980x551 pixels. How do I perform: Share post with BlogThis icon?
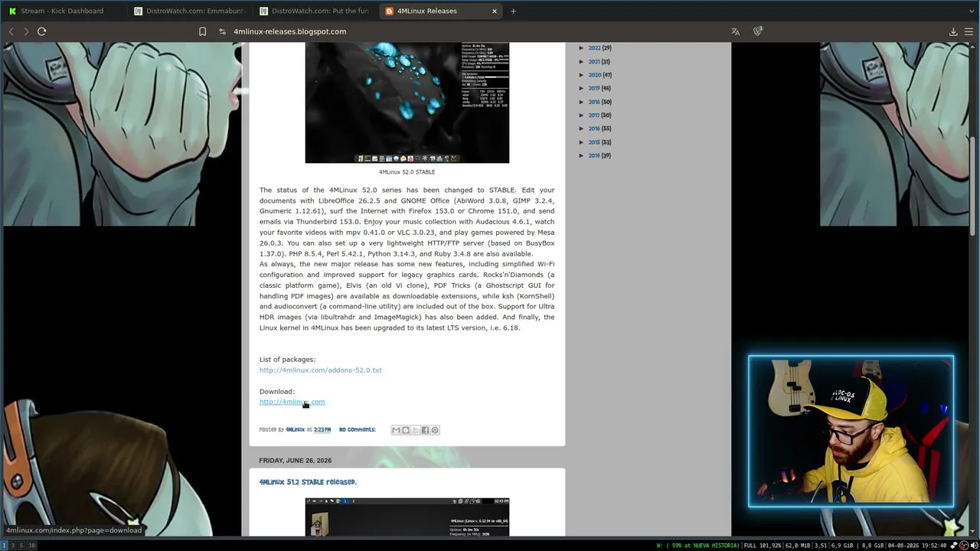(x=406, y=430)
